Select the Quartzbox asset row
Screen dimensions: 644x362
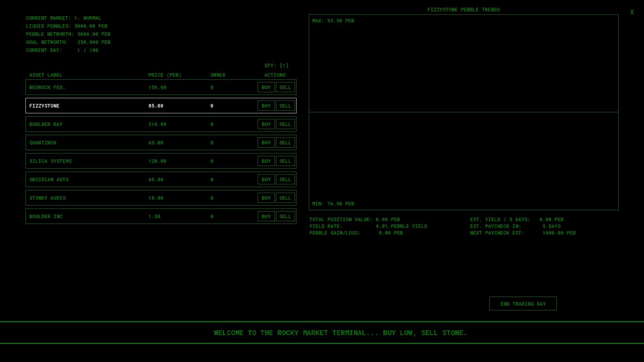(161, 142)
